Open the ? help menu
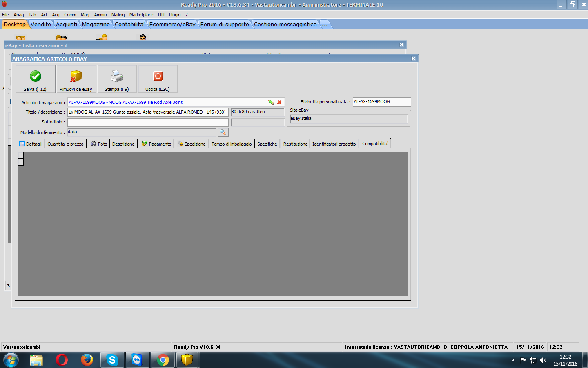Viewport: 588px width, 368px height. pyautogui.click(x=187, y=15)
